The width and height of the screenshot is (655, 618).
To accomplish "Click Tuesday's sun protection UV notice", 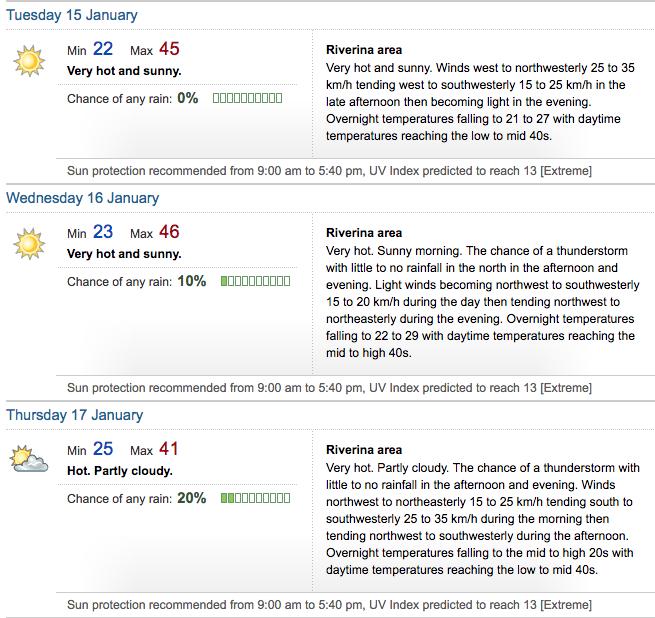I will 329,171.
